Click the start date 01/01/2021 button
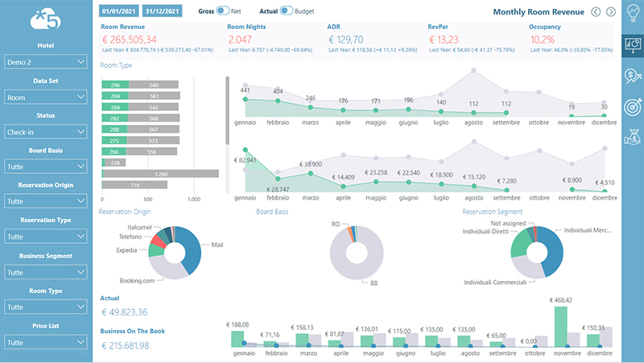This screenshot has height=363, width=644. point(118,11)
